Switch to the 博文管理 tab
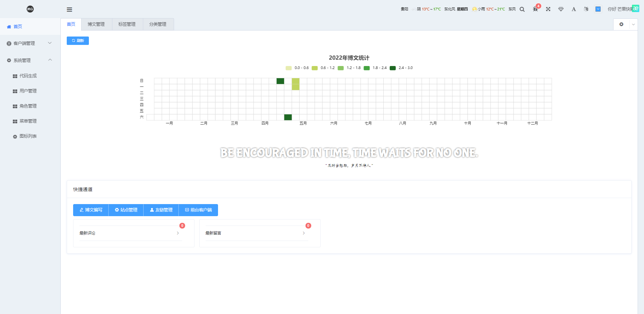 (96, 24)
